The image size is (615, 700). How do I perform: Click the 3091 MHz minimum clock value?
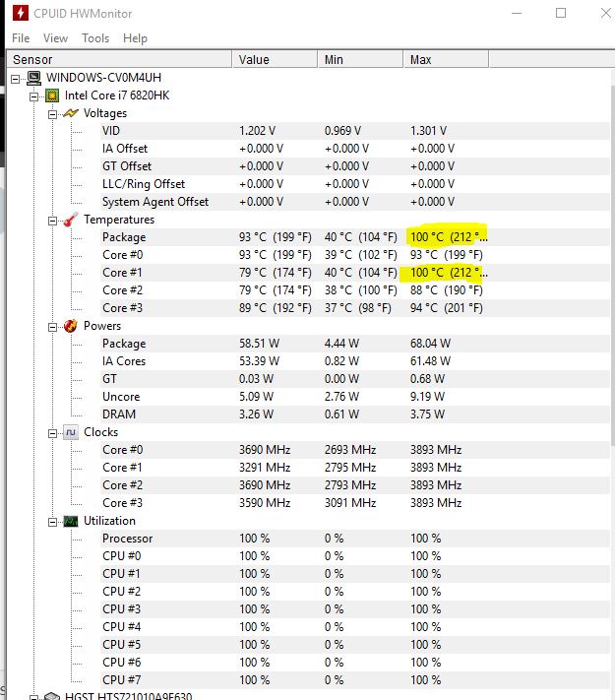click(x=350, y=503)
